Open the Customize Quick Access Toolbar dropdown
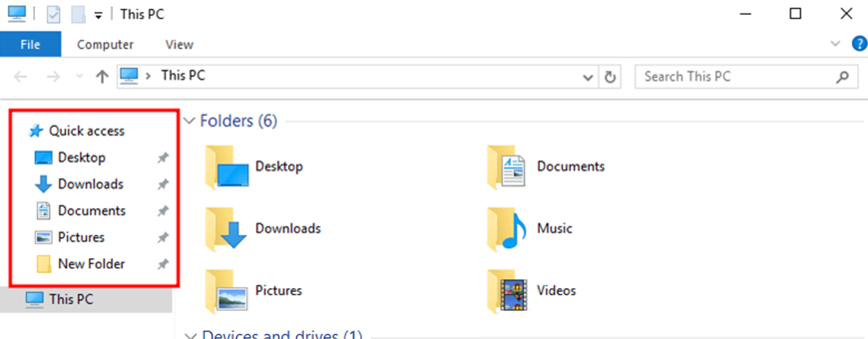868x339 pixels. click(x=98, y=16)
